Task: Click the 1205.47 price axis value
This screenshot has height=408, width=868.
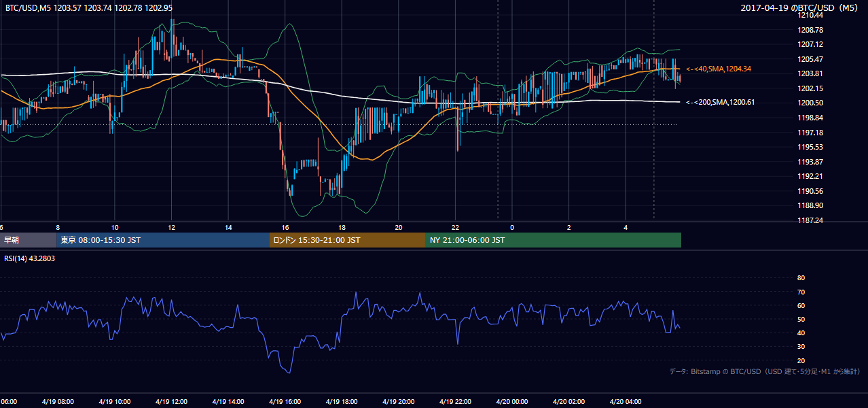Action: click(x=811, y=59)
